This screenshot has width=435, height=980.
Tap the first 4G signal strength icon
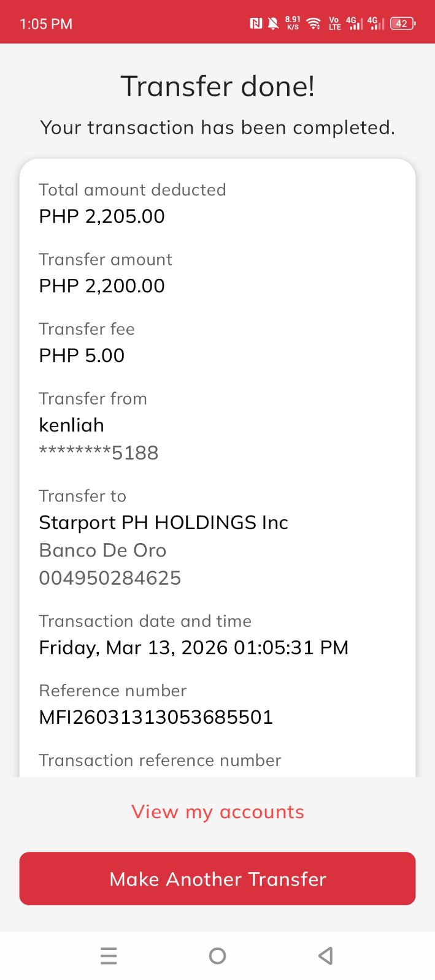pos(355,23)
